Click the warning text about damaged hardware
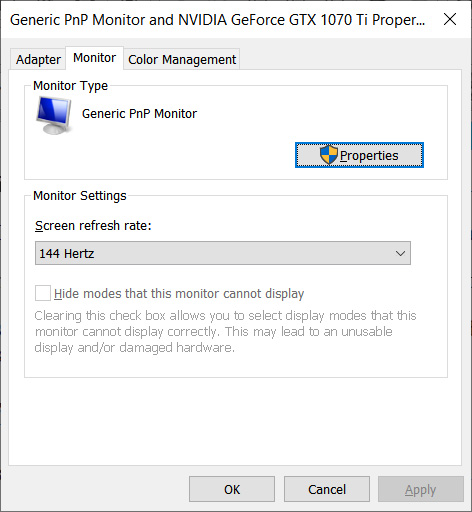This screenshot has width=472, height=512. point(225,332)
